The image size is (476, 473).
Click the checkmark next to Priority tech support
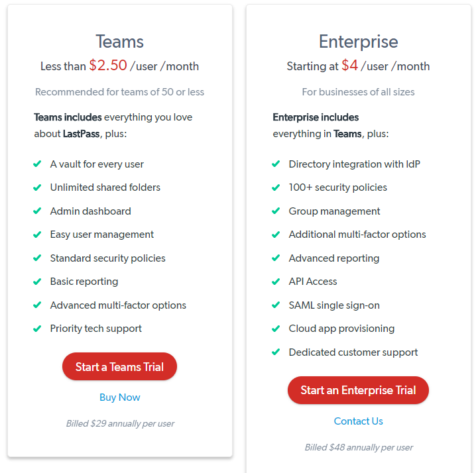pyautogui.click(x=37, y=329)
